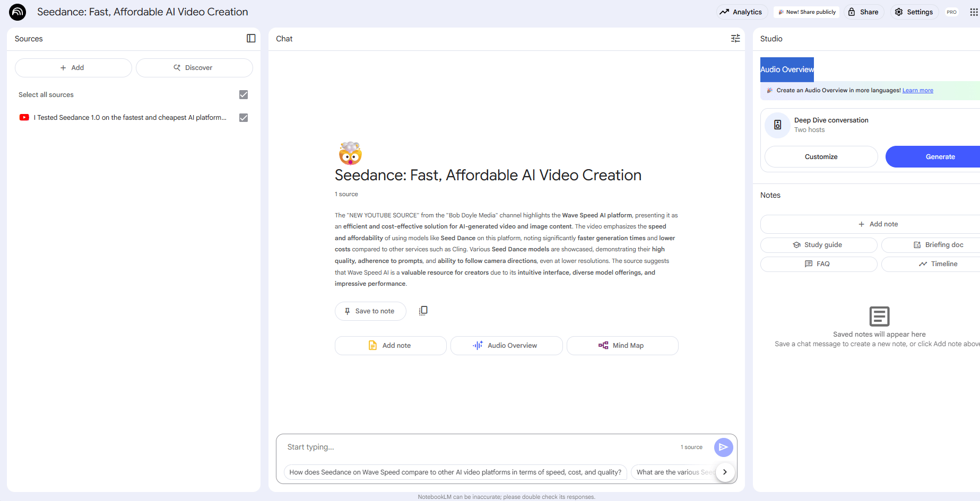Click 'Deep Dive conversation' label
980x501 pixels.
(x=831, y=120)
